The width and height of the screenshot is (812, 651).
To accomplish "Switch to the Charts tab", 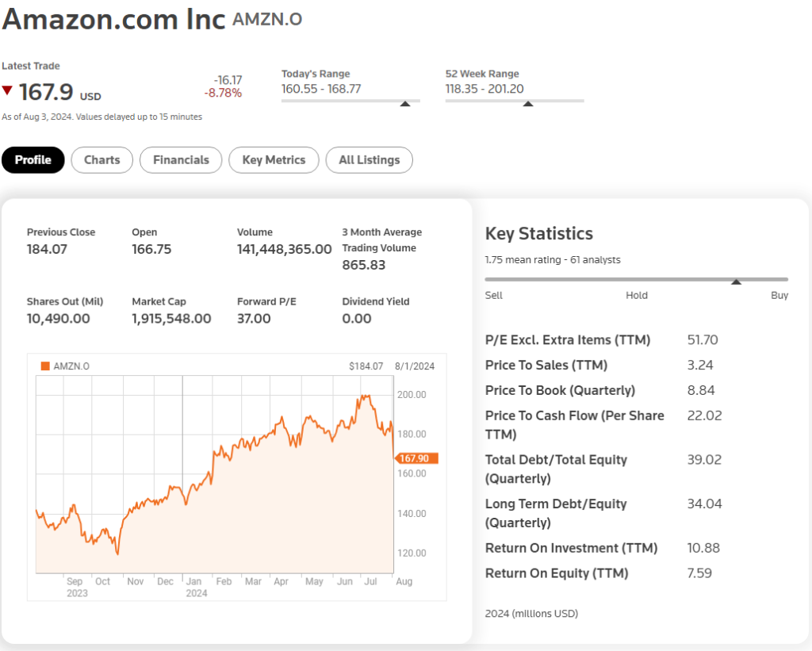I will point(101,160).
